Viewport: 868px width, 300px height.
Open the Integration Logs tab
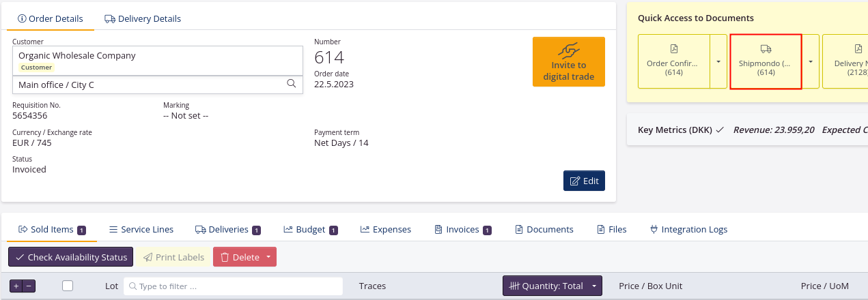688,230
